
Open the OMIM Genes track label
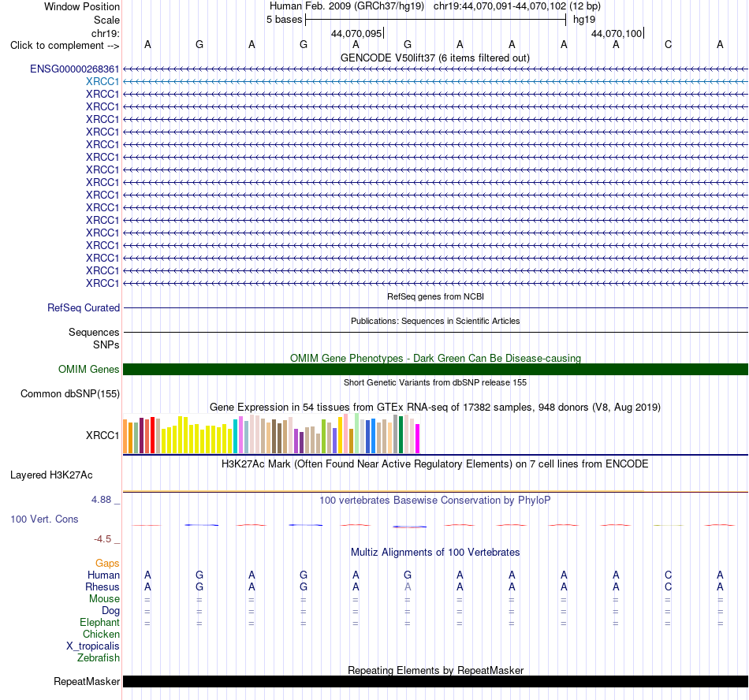[89, 370]
